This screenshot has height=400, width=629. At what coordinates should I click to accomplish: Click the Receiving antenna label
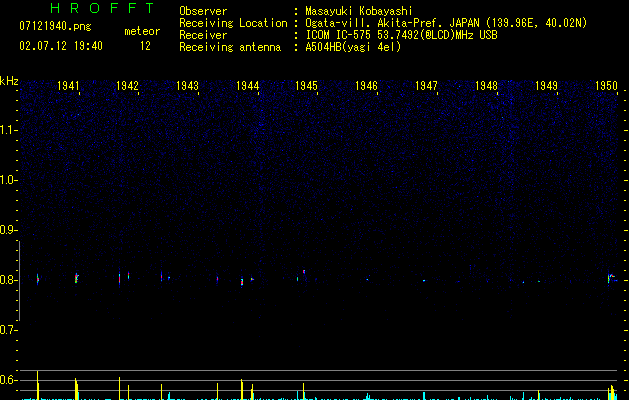[230, 47]
